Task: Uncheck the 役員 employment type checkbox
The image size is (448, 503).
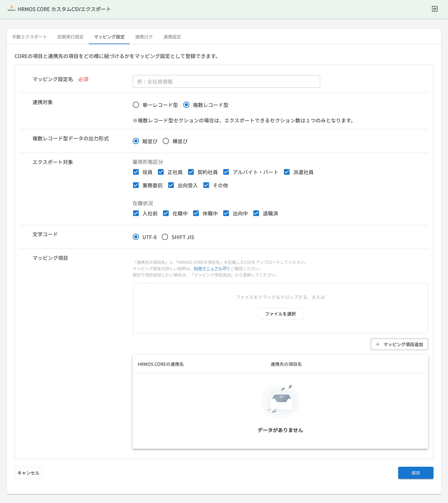Action: tap(136, 172)
